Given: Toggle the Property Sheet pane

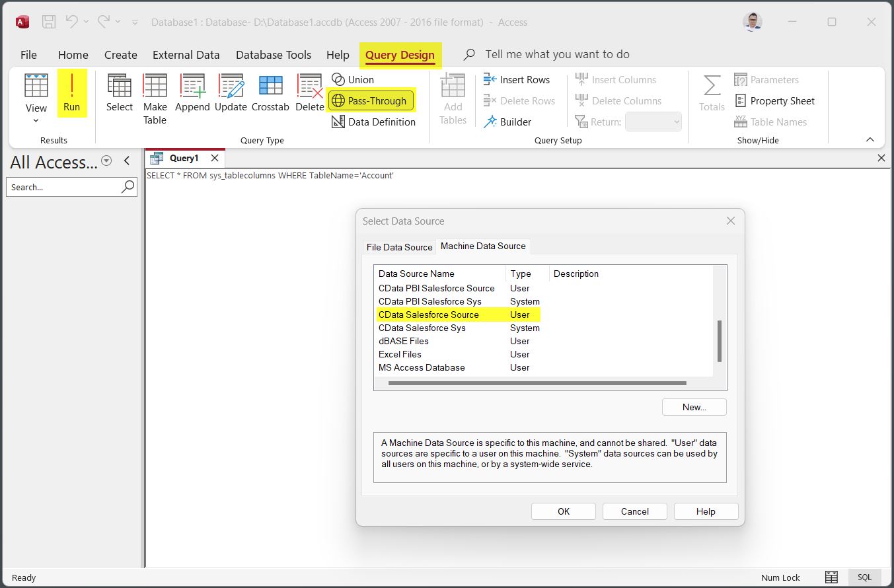Looking at the screenshot, I should tap(775, 101).
